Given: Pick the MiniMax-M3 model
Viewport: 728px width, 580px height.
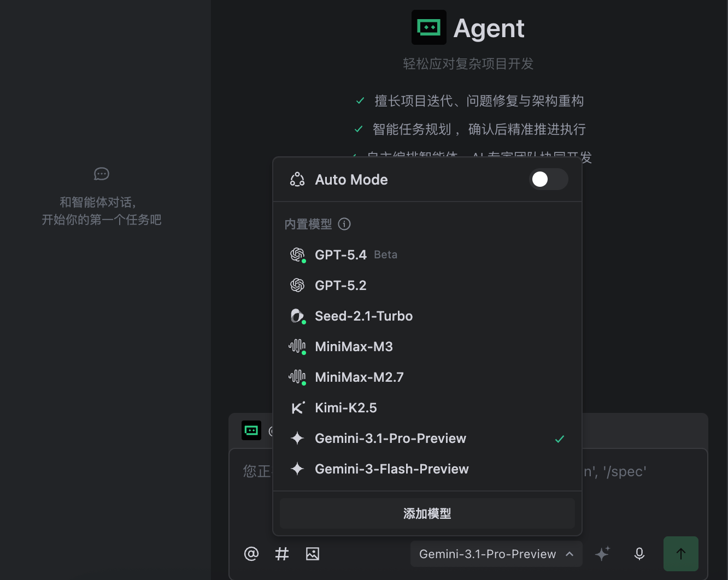Looking at the screenshot, I should pyautogui.click(x=427, y=346).
